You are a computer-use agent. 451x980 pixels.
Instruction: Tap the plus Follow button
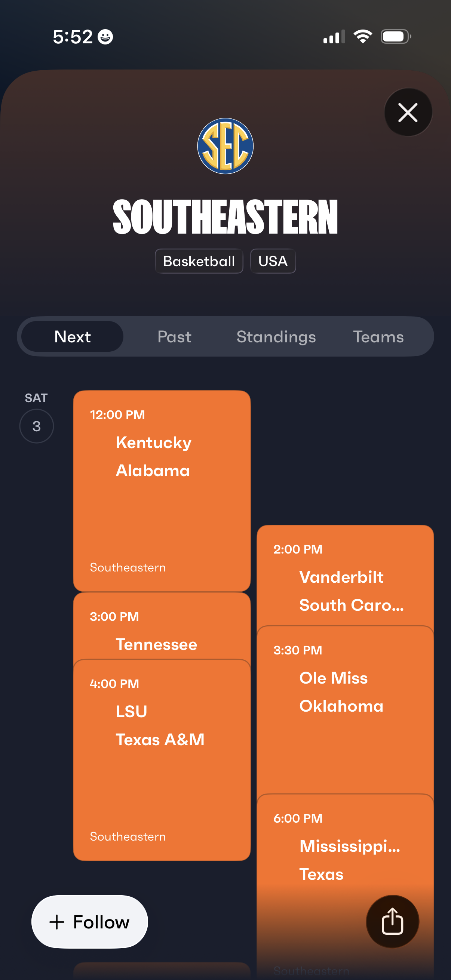[x=90, y=921]
